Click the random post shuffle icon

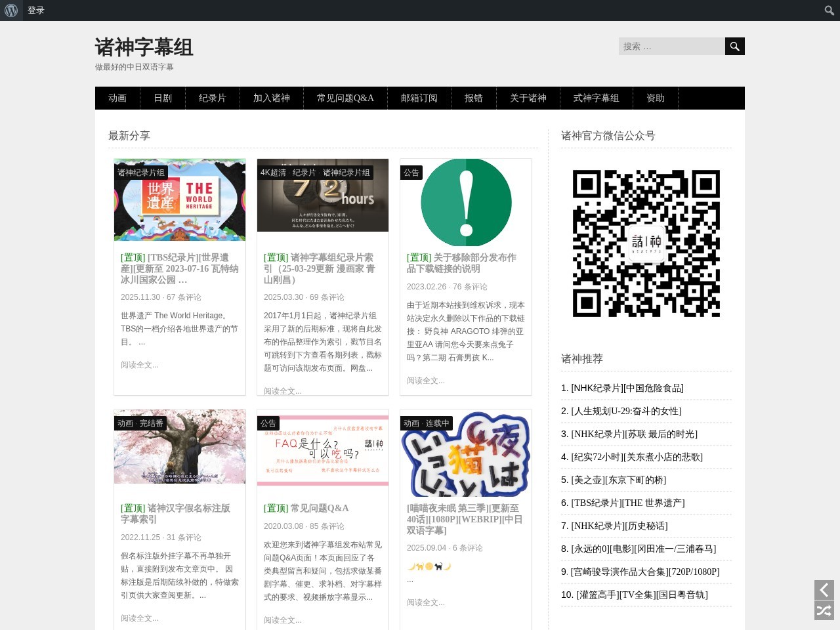(x=824, y=611)
